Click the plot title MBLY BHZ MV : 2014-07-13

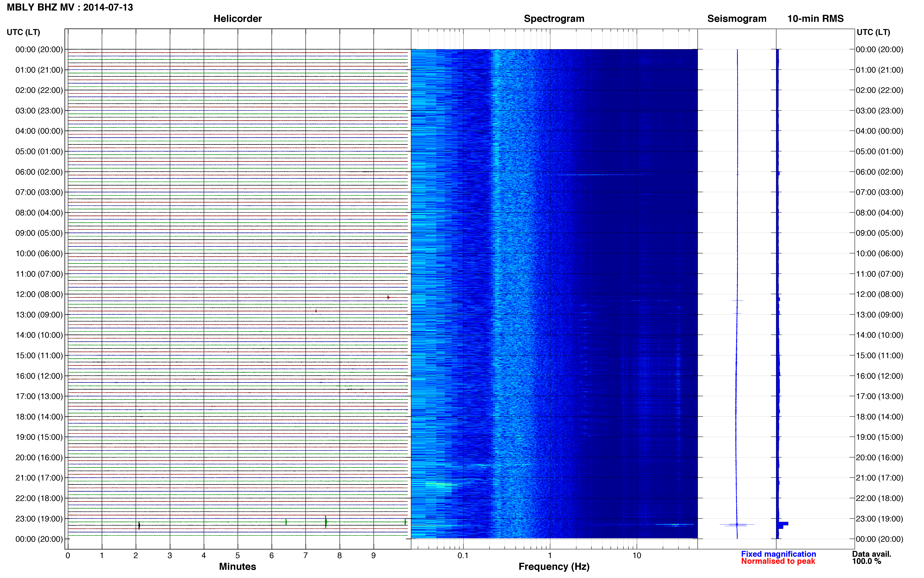coord(70,7)
